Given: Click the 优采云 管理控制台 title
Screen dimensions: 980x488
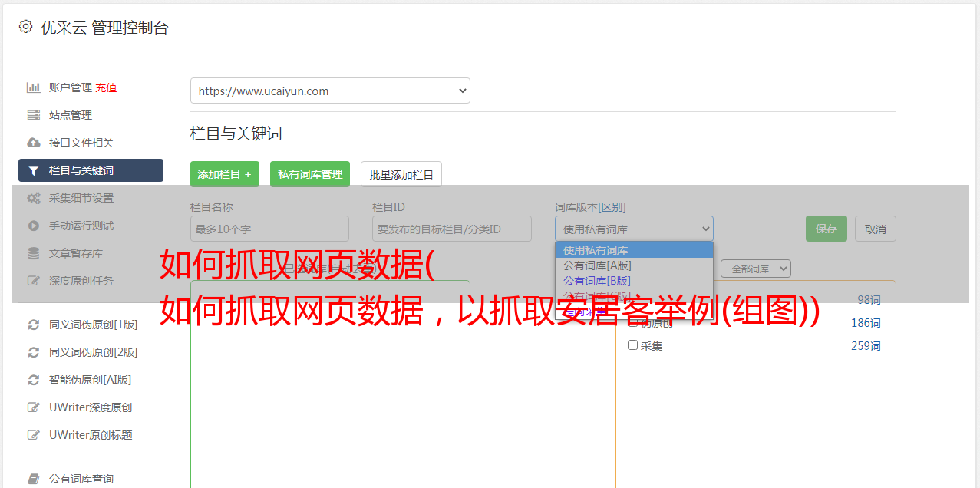Looking at the screenshot, I should tap(104, 28).
